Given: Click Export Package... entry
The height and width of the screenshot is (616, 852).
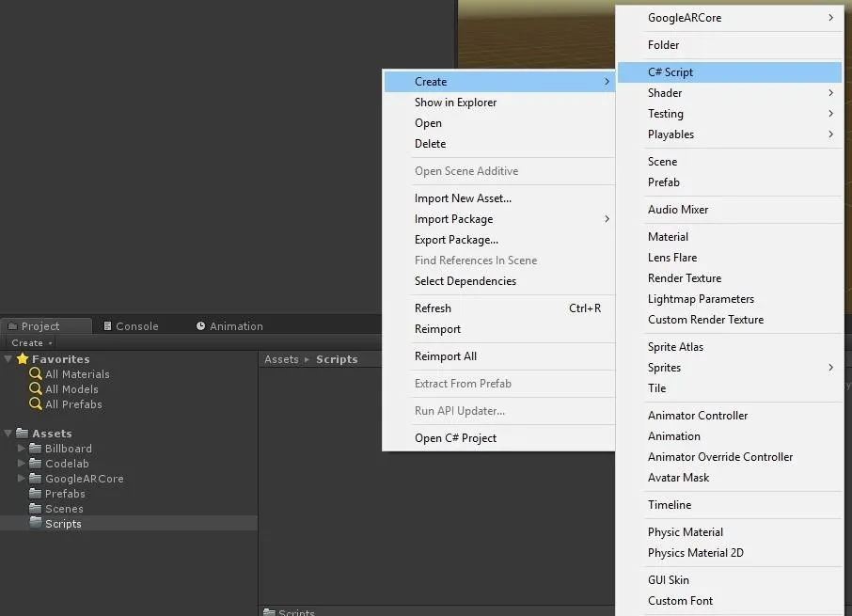Looking at the screenshot, I should pos(499,240).
